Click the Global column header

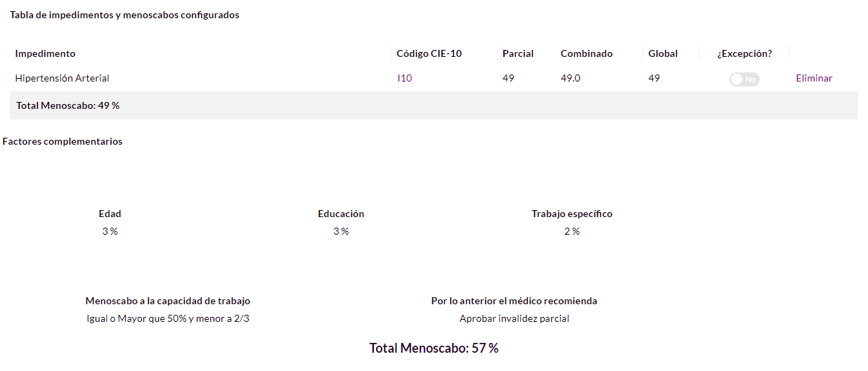click(663, 53)
